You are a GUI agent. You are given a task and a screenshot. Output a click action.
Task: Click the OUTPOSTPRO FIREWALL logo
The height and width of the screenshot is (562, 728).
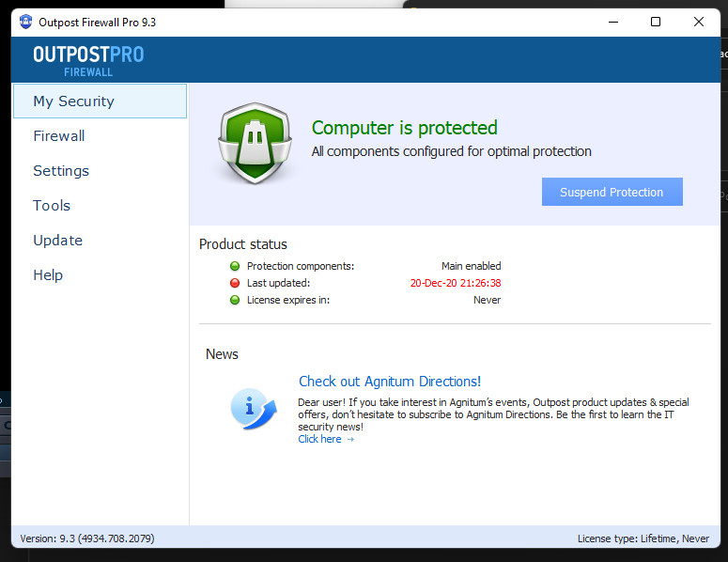[88, 60]
